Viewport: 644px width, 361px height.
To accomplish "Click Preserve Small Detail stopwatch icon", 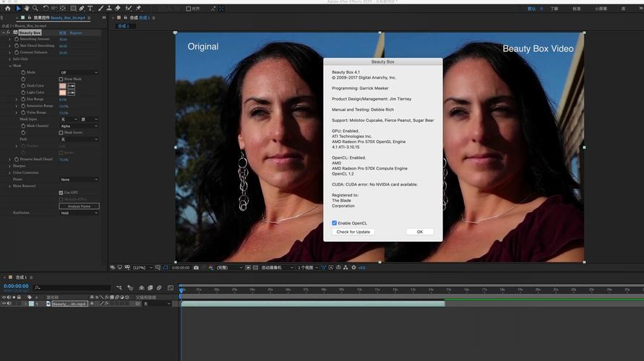I will [17, 159].
